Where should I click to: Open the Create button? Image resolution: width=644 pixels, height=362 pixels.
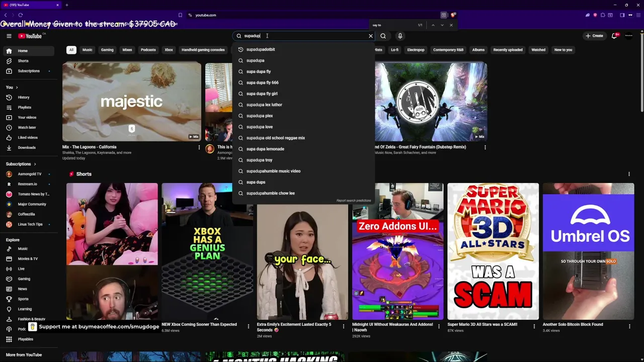click(x=594, y=36)
